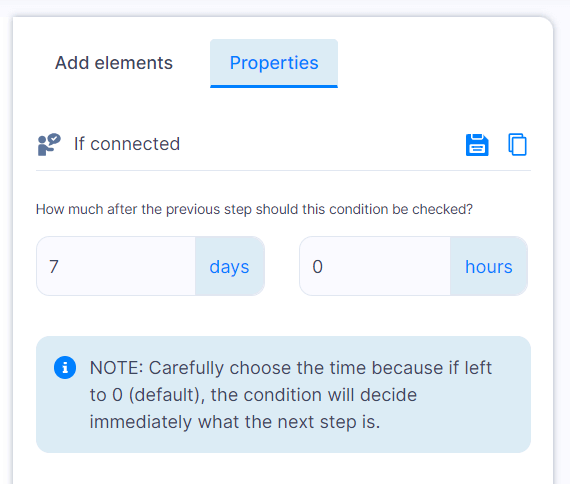This screenshot has width=570, height=484.
Task: Save the condition with floppy disk icon
Action: pyautogui.click(x=477, y=145)
